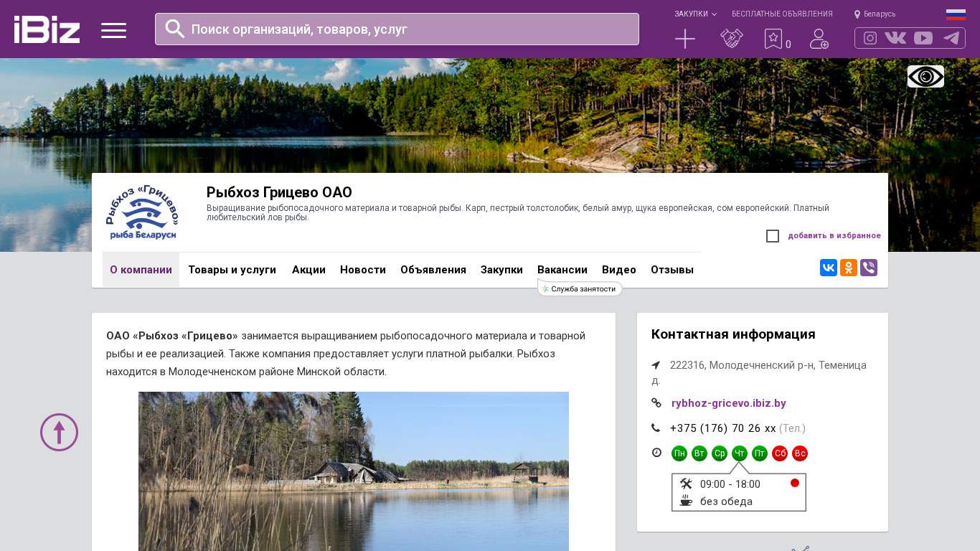Screen dimensions: 980x551
Task: Share the page via VK button
Action: [x=829, y=268]
